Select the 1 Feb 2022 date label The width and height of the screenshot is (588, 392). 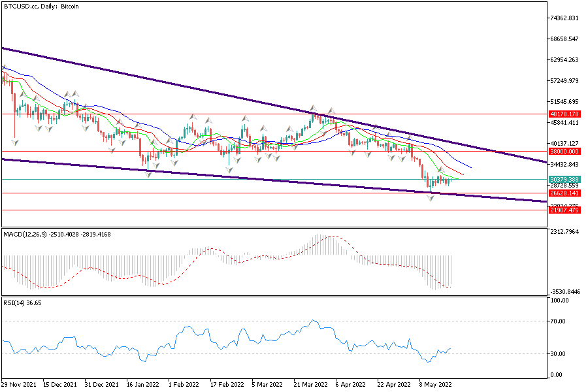(x=184, y=385)
